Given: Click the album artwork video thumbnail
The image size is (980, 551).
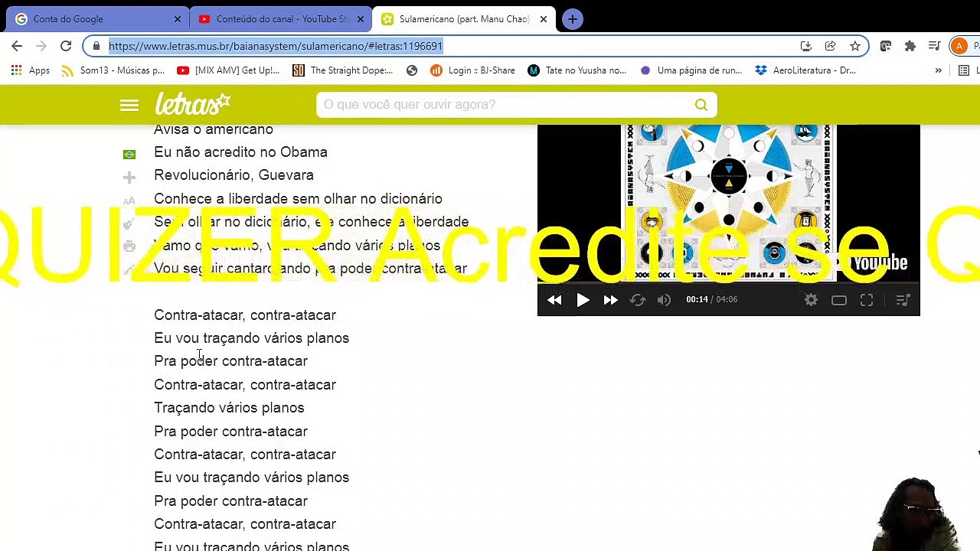Looking at the screenshot, I should point(728,204).
